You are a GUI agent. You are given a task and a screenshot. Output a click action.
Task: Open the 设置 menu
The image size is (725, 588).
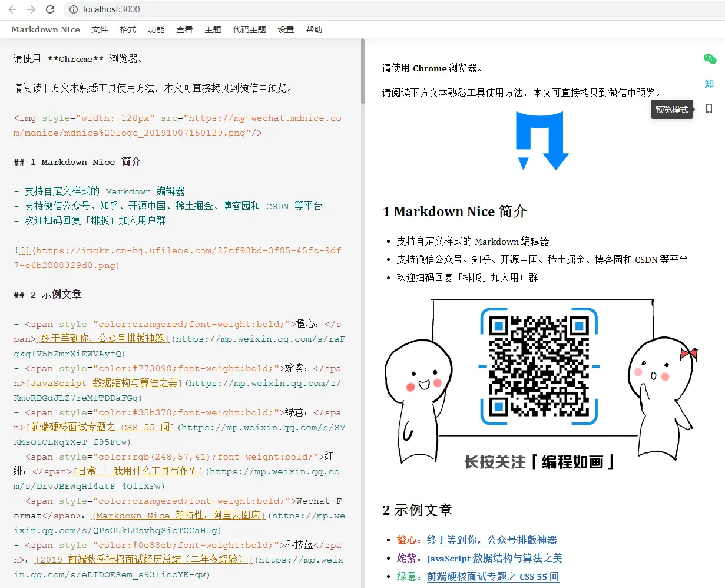pos(286,29)
